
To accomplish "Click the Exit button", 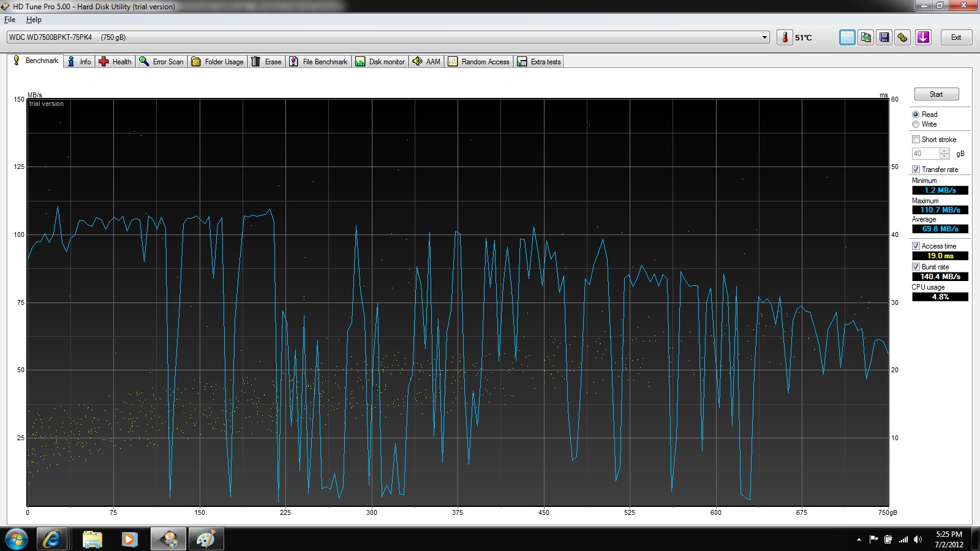I will [x=956, y=37].
